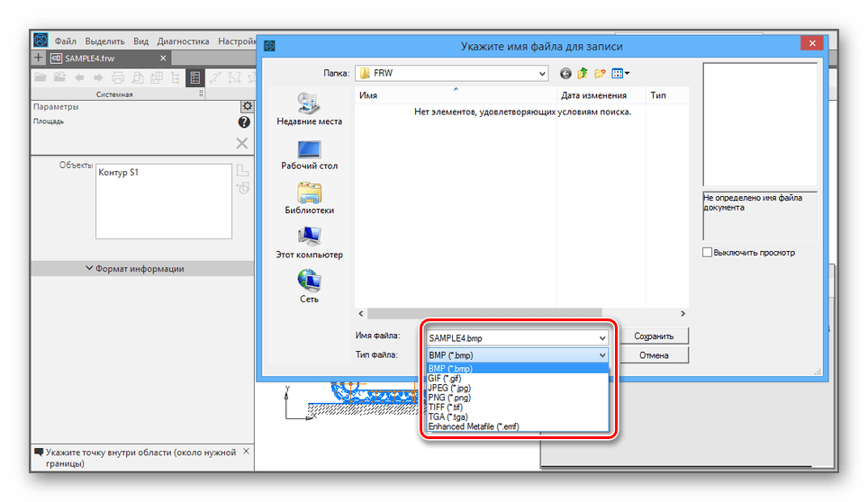Viewport: 868px width, 502px height.
Task: Click the go up one folder icon
Action: click(583, 74)
